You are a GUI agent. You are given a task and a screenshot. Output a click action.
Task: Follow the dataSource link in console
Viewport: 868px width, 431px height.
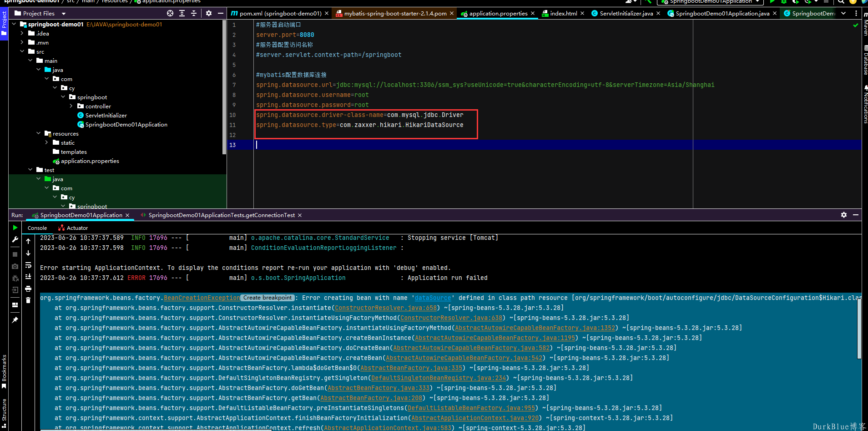[x=433, y=298]
